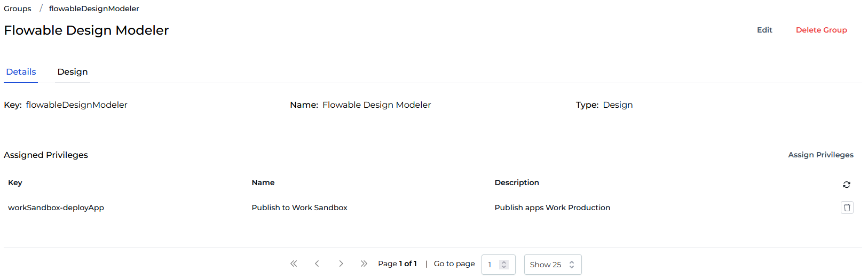This screenshot has height=279, width=868.
Task: Click the Description column header
Action: pos(517,182)
